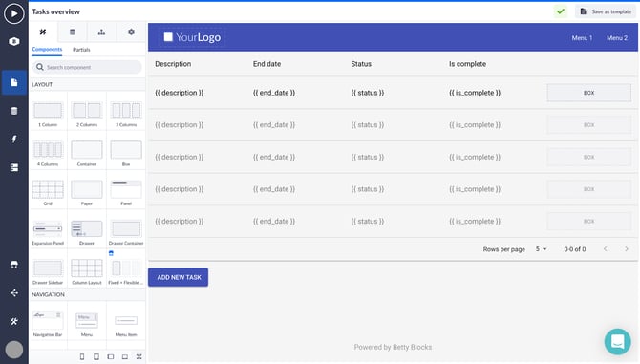This screenshot has width=640, height=364.
Task: Open the server/variables icon in sidebar
Action: (14, 168)
